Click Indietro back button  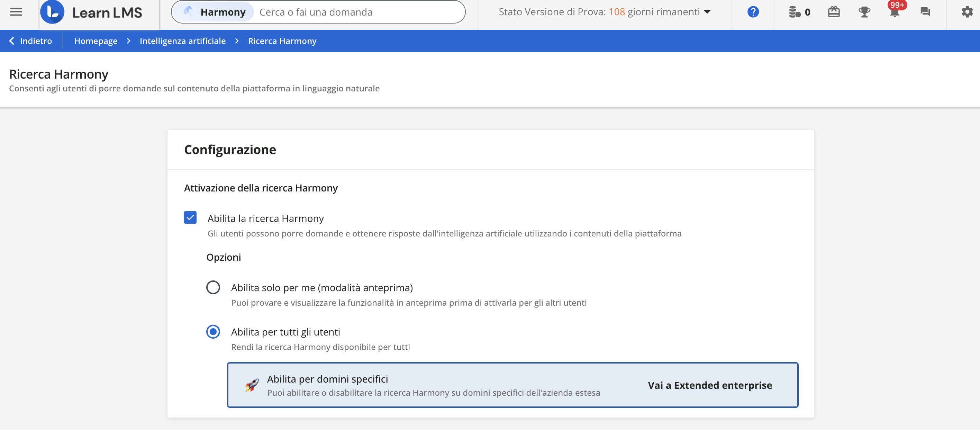point(30,41)
